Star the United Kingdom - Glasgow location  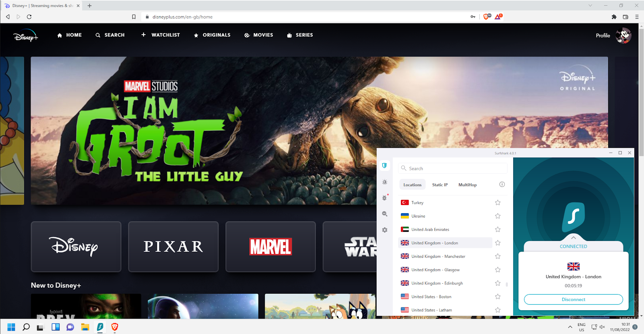click(x=498, y=270)
